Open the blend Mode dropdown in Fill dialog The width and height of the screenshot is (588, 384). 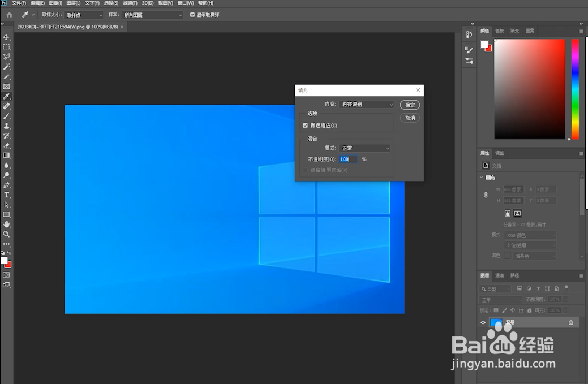(364, 148)
